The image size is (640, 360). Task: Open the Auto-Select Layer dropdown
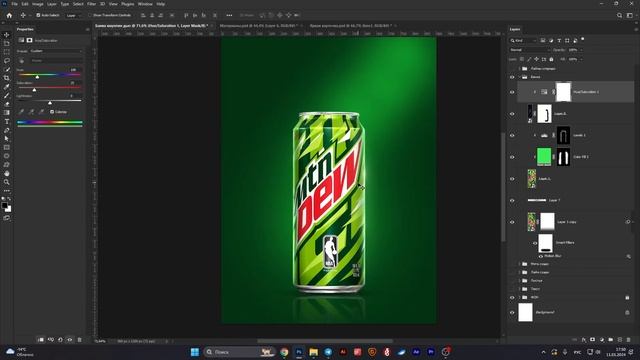pos(73,16)
